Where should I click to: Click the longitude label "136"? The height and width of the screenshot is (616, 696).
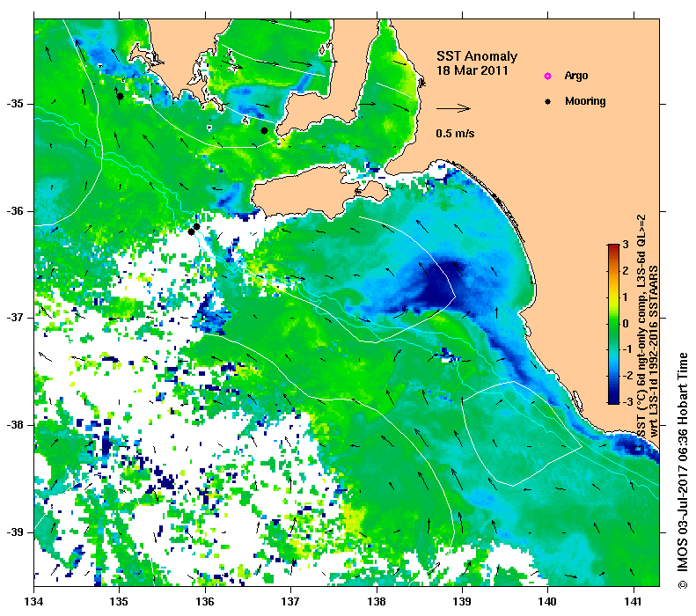[206, 602]
